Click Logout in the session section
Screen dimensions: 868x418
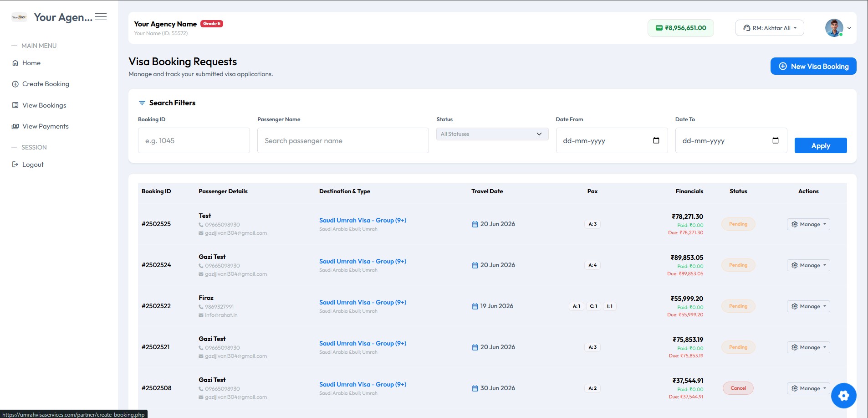click(x=33, y=165)
